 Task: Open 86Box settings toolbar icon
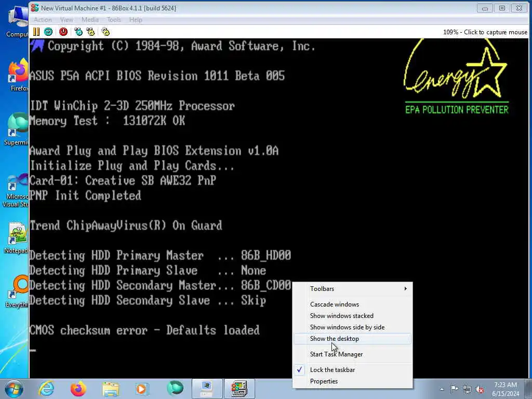tap(105, 32)
